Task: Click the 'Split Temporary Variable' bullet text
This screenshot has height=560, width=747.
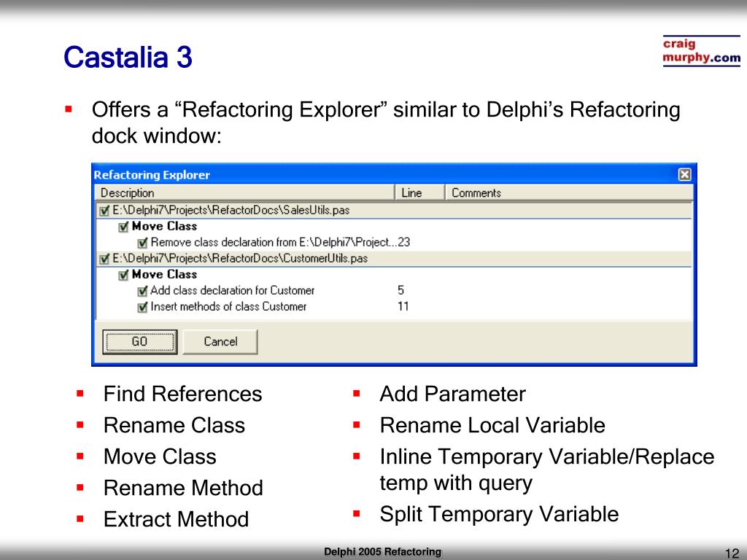Action: (499, 515)
